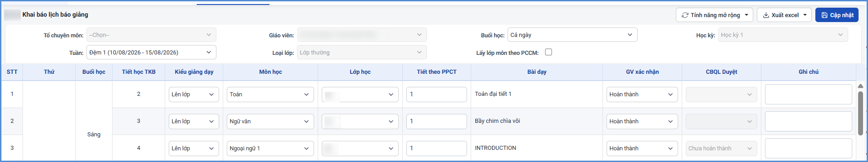The height and width of the screenshot is (162, 868).
Task: Click the Tiết học TKB column header
Action: pos(139,72)
